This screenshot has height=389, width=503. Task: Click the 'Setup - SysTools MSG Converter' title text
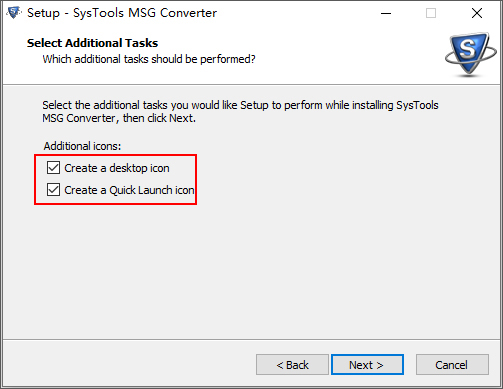[122, 13]
